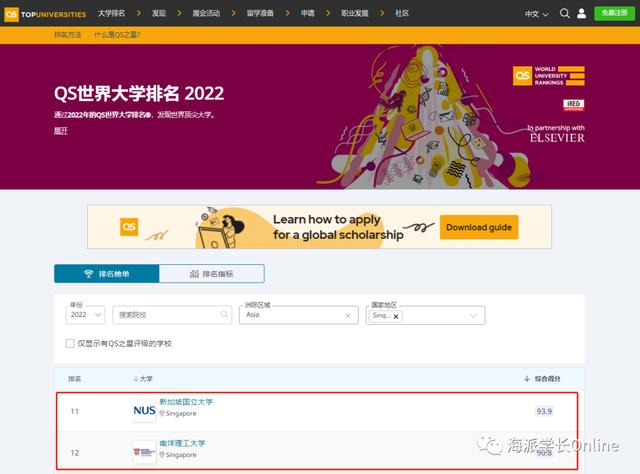The height and width of the screenshot is (474, 640).
Task: Expand the 申请 menu
Action: tap(308, 13)
